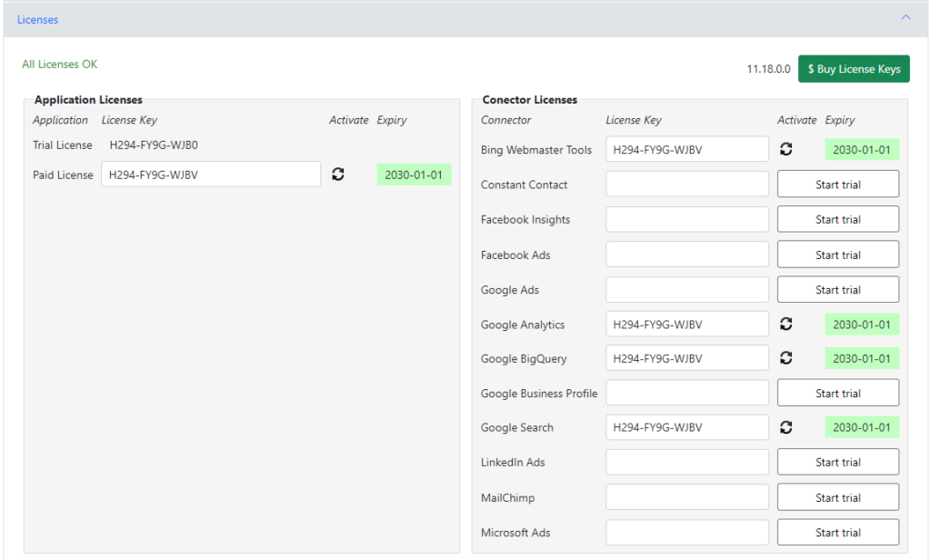The height and width of the screenshot is (560, 931).
Task: Activate the Google Analytics license
Action: click(786, 324)
